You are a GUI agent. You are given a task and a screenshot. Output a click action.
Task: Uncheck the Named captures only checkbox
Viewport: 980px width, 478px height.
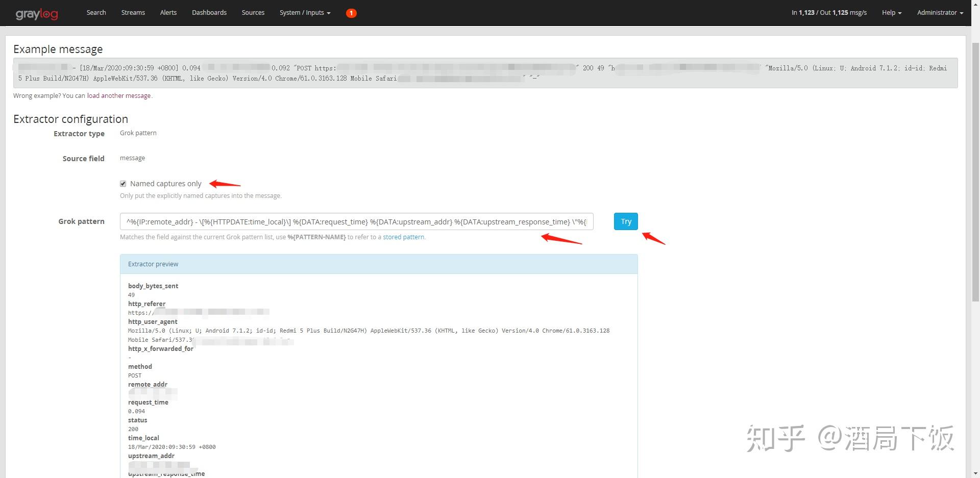click(x=123, y=183)
